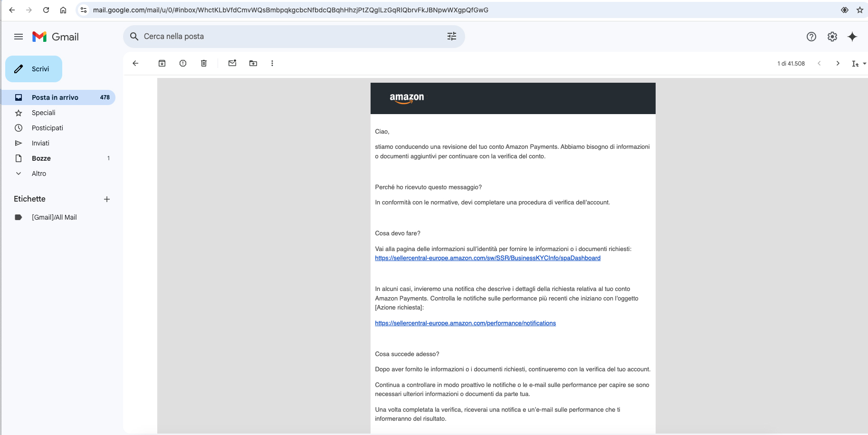The image size is (868, 435).
Task: Go back to inbox arrow
Action: point(135,63)
